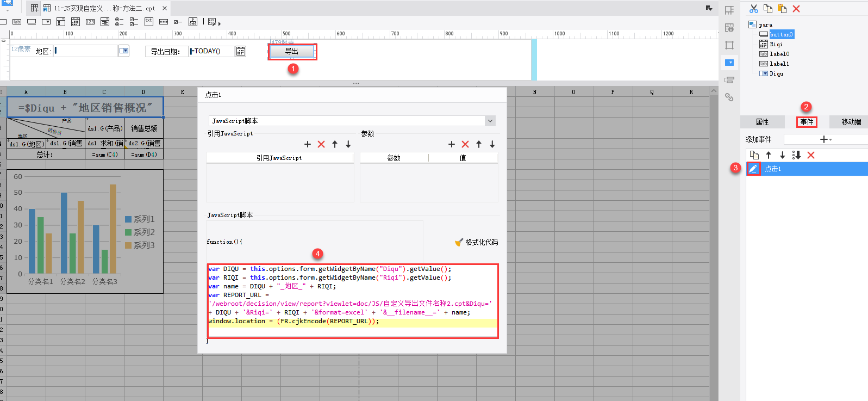Copy the selected widget in widget tree toolbar
Viewport: 868px width, 401px height.
click(x=767, y=9)
